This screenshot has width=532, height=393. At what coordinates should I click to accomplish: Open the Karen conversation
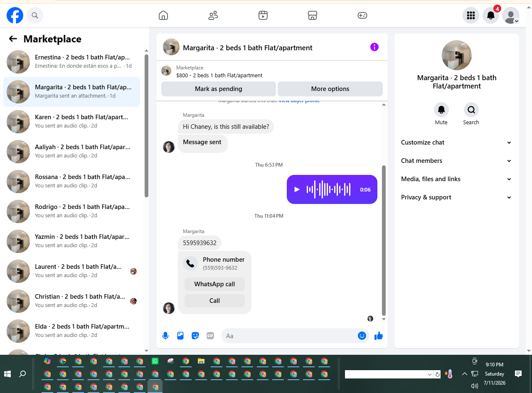[x=71, y=122]
